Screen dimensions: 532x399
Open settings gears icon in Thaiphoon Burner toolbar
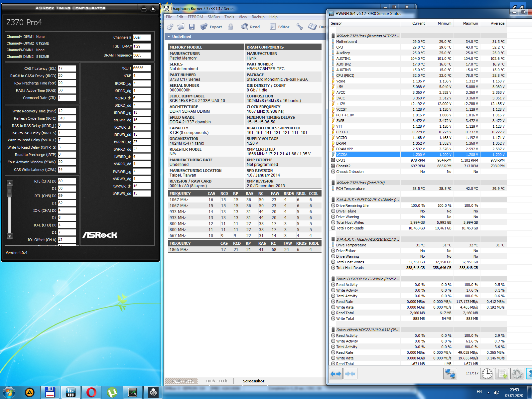point(170,27)
